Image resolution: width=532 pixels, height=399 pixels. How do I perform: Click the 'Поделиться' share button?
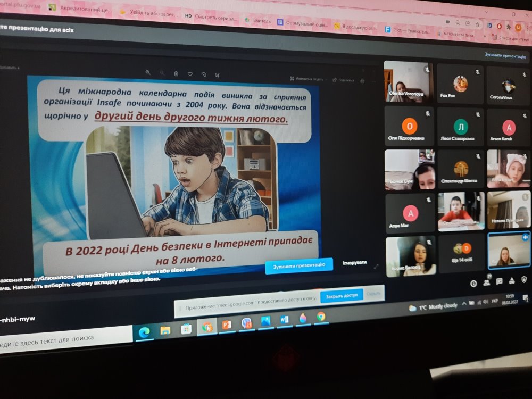(x=343, y=80)
